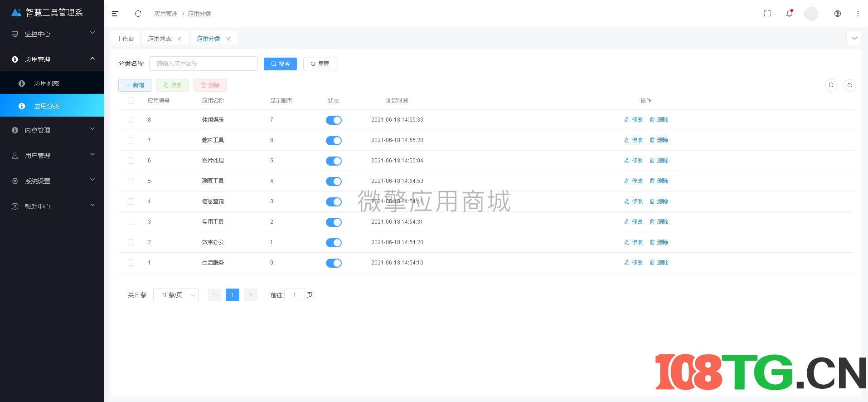This screenshot has width=868, height=402.
Task: Select the 应用分类 tab
Action: click(209, 39)
